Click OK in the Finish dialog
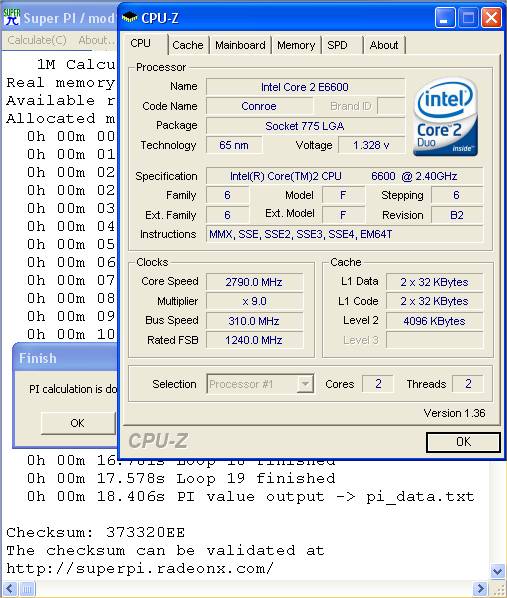Image resolution: width=507 pixels, height=598 pixels. tap(77, 423)
